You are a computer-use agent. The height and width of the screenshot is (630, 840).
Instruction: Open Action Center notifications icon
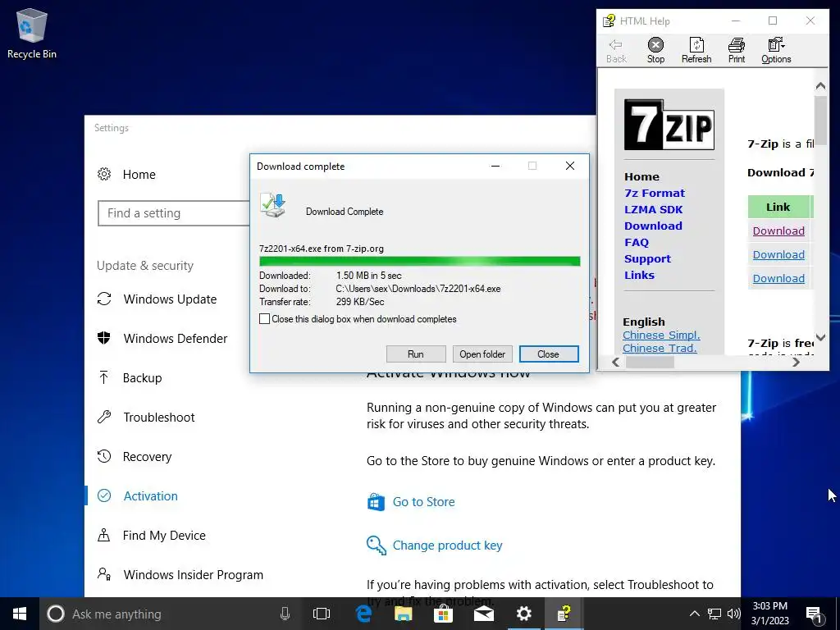tap(815, 614)
